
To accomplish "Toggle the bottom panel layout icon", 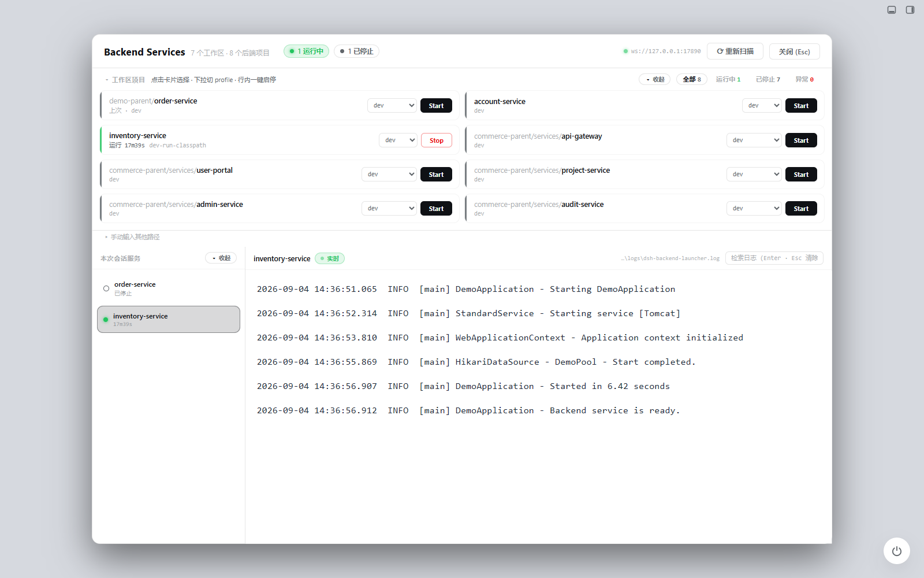I will coord(892,10).
